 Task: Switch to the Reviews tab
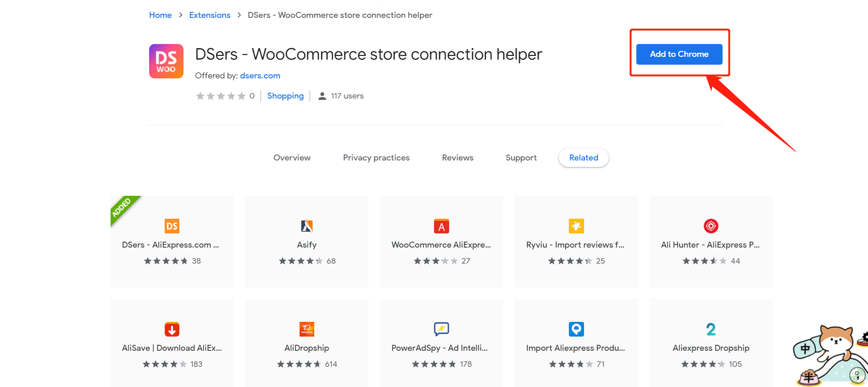[457, 158]
